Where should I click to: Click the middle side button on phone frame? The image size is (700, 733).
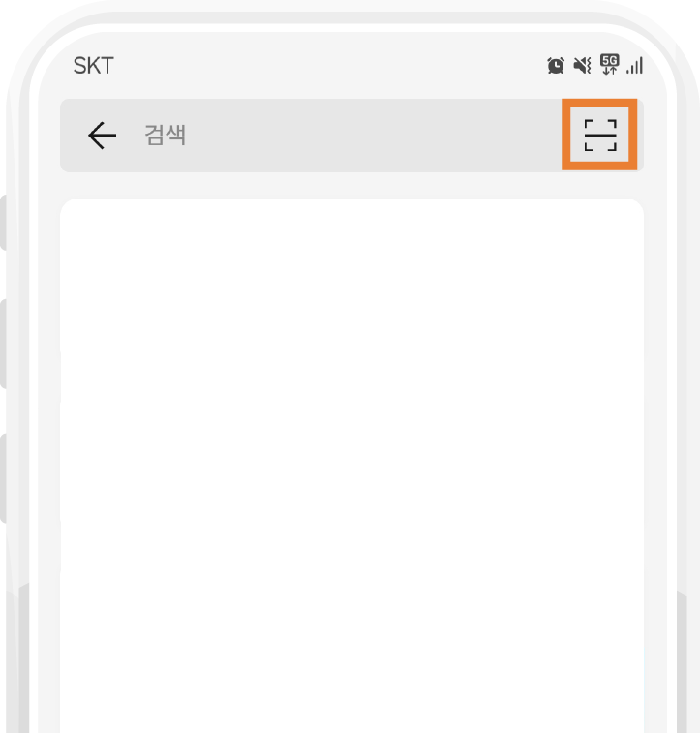click(3, 344)
